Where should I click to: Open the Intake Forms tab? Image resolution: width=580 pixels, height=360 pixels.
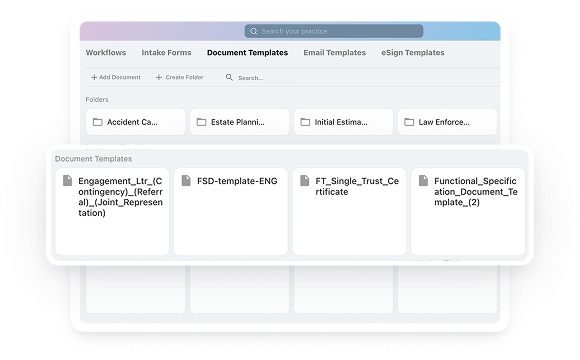click(x=166, y=53)
